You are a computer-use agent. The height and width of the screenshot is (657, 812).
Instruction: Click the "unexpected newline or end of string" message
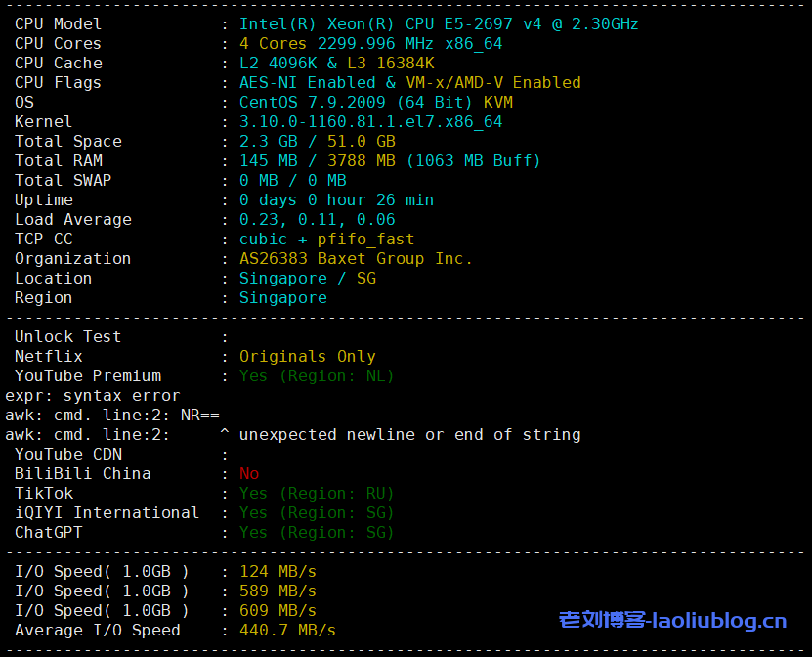pyautogui.click(x=409, y=434)
